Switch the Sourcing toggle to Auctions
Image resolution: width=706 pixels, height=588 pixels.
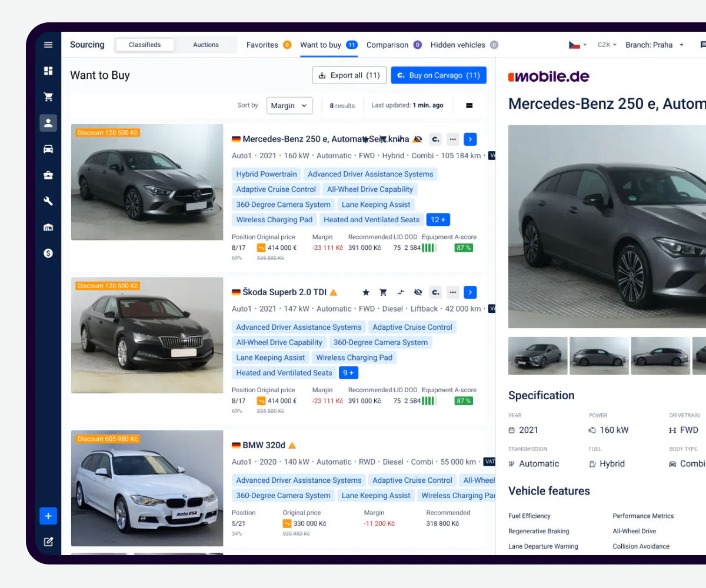pyautogui.click(x=206, y=45)
